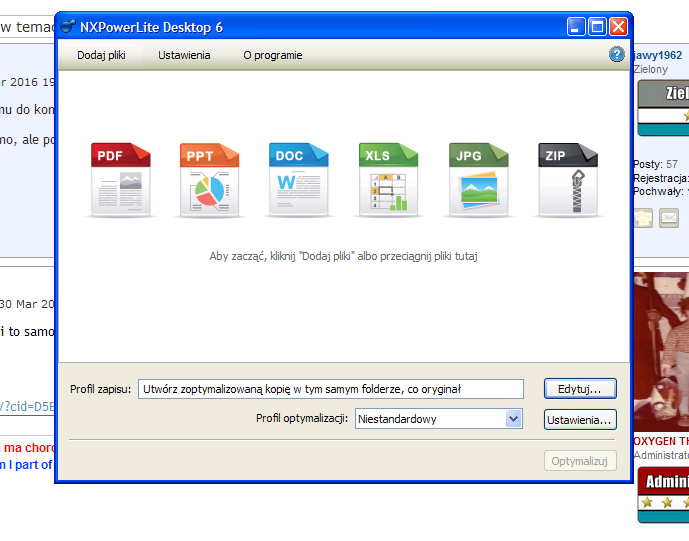
Task: Click Ustawienia... button beside optimization profile
Action: [580, 420]
